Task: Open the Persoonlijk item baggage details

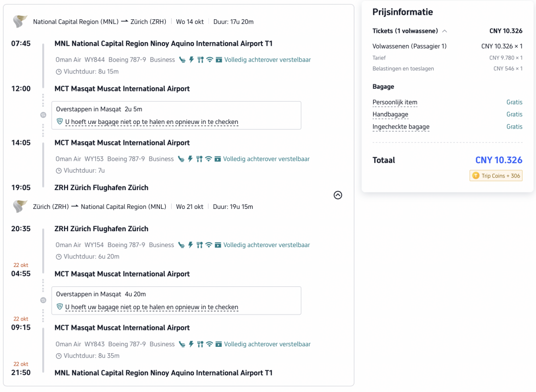Action: [x=395, y=102]
